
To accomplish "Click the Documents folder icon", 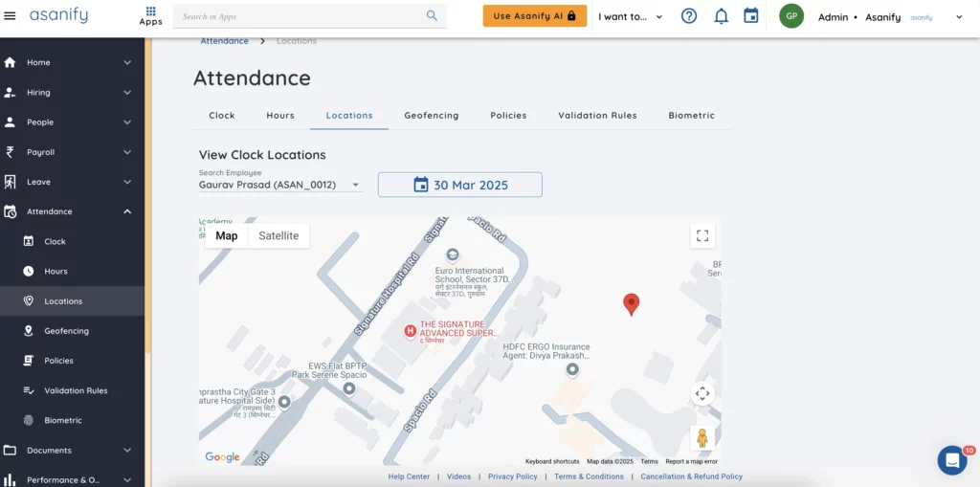I will 10,450.
